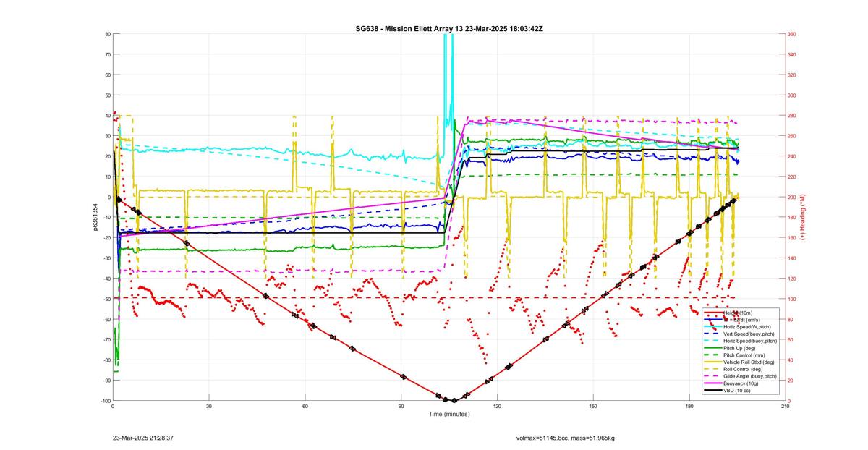868x450 pixels.
Task: Click the x-axis tick label '210'
Action: tap(785, 407)
